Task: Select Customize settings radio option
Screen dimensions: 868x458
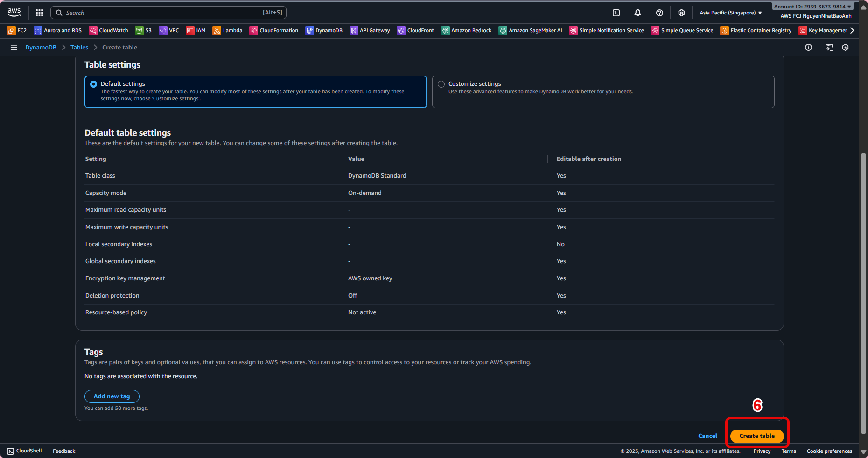Action: coord(441,84)
